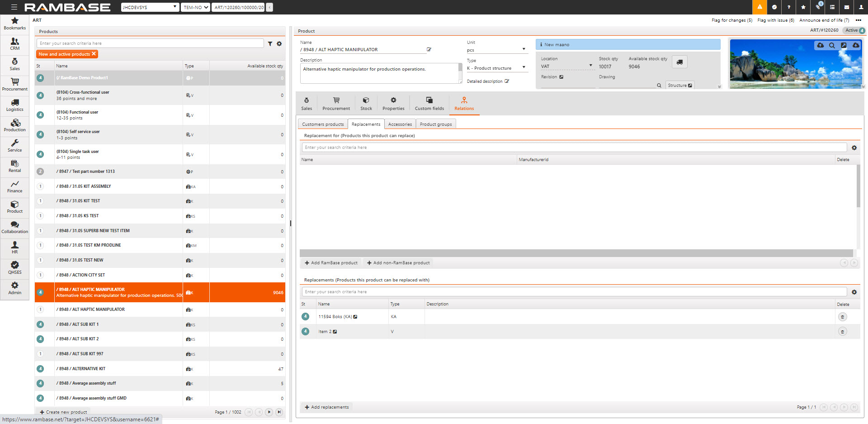This screenshot has width=868, height=424.
Task: Open the mail envelope icon in header
Action: (x=847, y=7)
